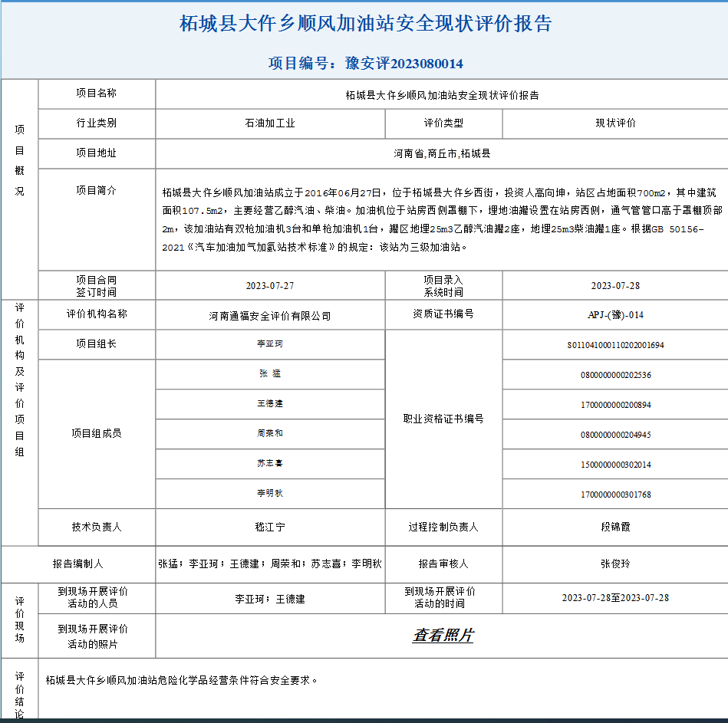Select the 项目组成员 label
728x723 pixels.
(x=97, y=433)
